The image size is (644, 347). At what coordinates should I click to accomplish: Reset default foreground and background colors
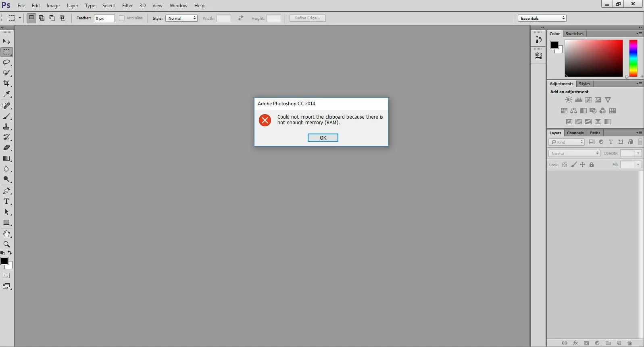(2, 253)
